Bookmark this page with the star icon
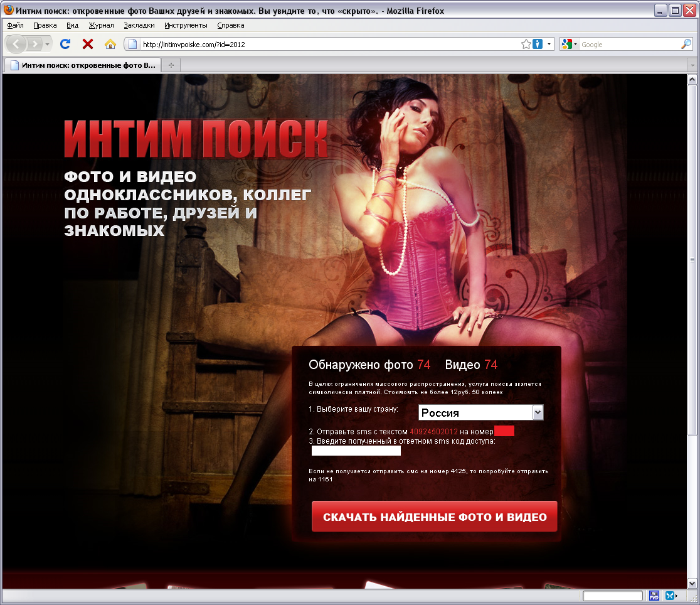Image resolution: width=700 pixels, height=605 pixels. [x=526, y=44]
